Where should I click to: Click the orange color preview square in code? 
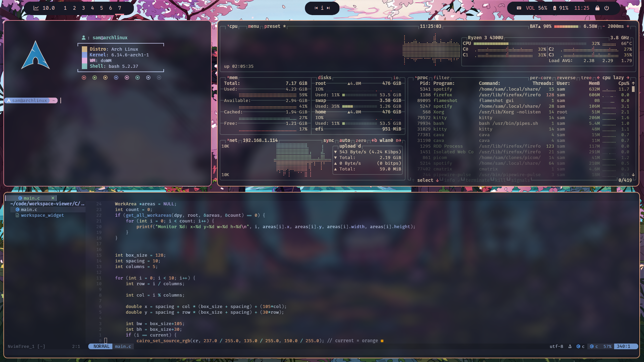coord(382,341)
